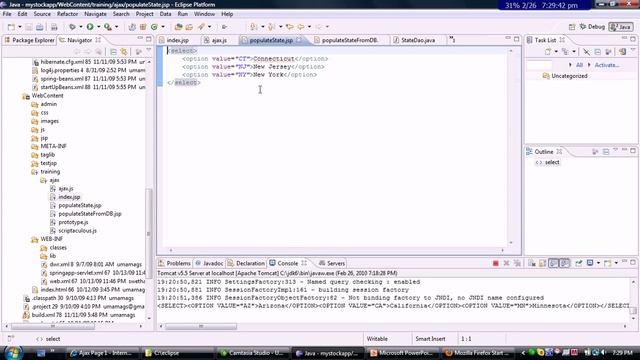Image resolution: width=640 pixels, height=360 pixels.
Task: Click the Console horizontal scrollbar thumb
Action: tap(201, 327)
